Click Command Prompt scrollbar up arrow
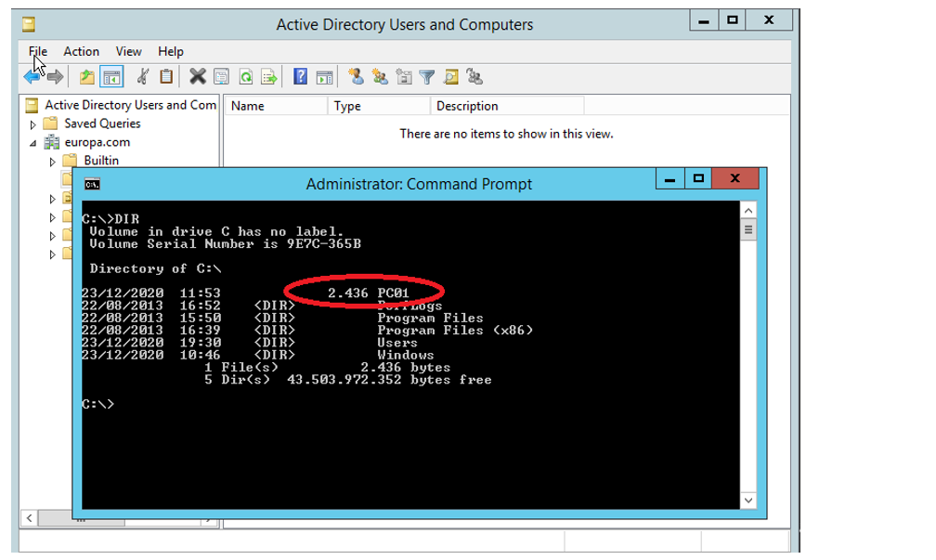Screen dimensions: 936x560 [748, 211]
